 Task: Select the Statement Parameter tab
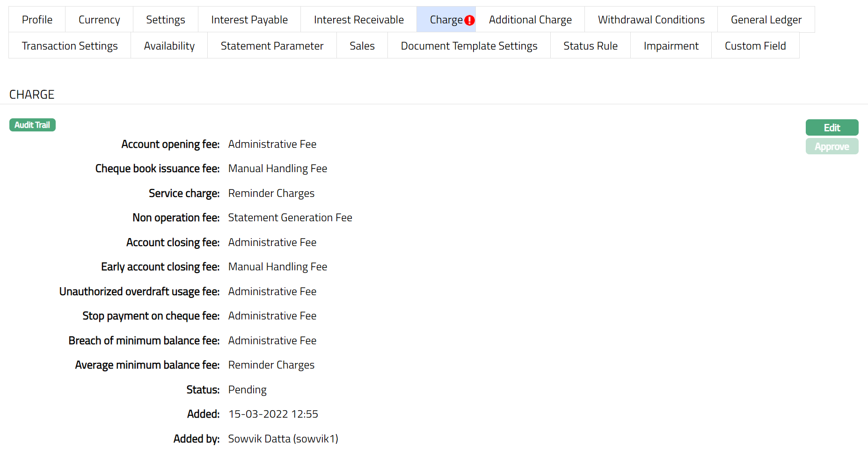[x=272, y=46]
